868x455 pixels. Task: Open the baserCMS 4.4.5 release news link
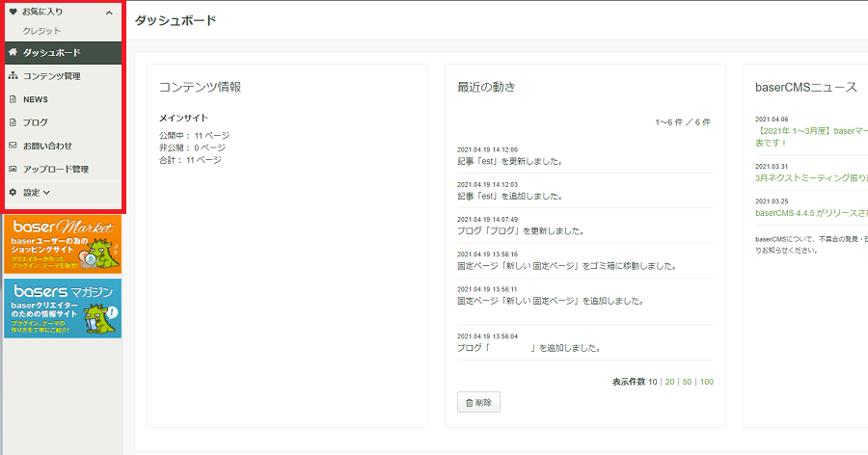point(811,213)
